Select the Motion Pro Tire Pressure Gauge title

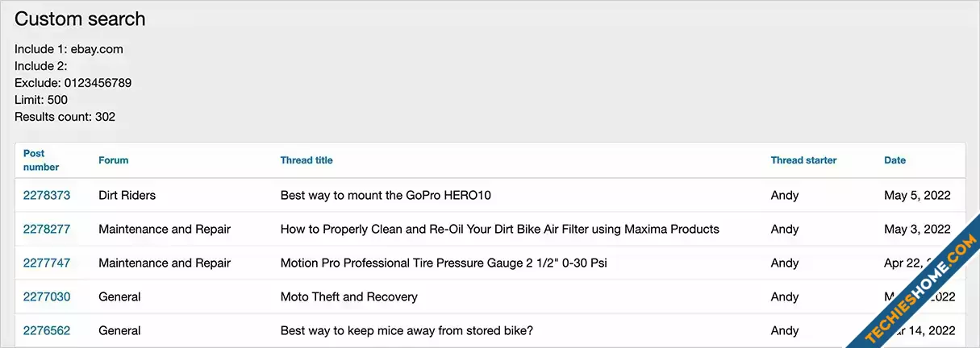point(443,263)
